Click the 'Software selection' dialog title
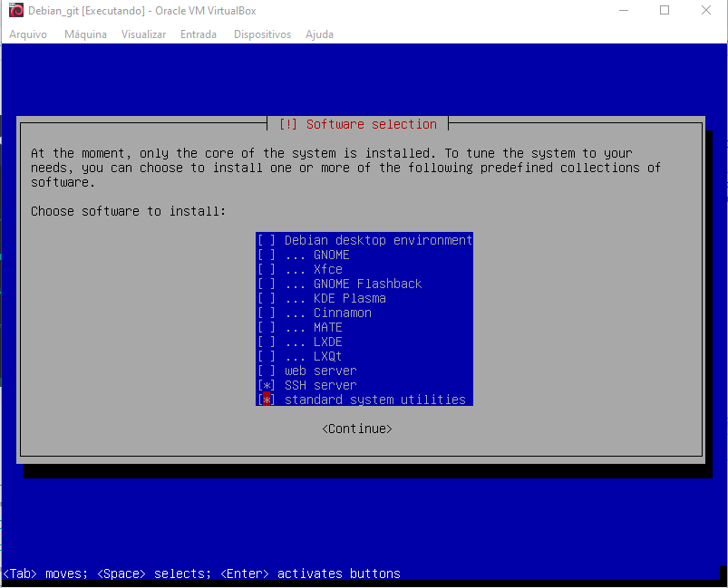The image size is (728, 588). pyautogui.click(x=358, y=124)
